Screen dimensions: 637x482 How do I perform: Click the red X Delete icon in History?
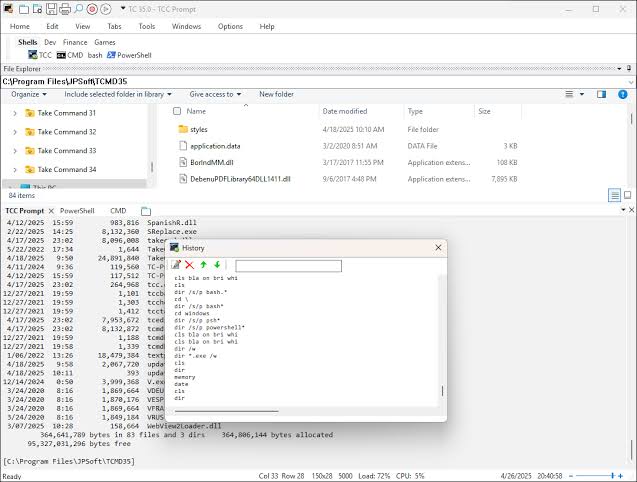189,265
